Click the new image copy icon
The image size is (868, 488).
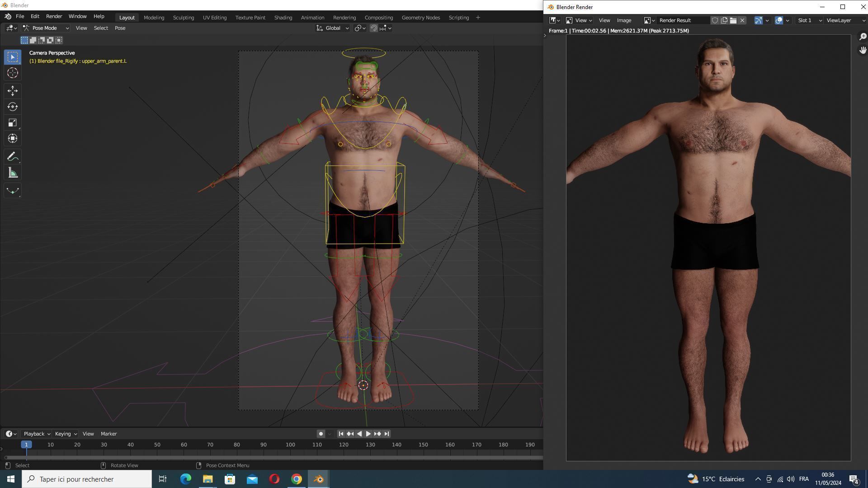coord(724,20)
